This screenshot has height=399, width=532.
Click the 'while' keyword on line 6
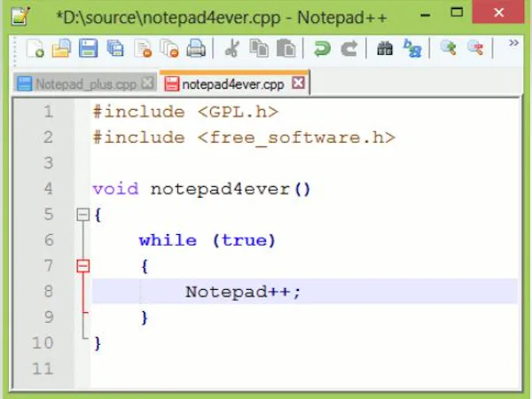pyautogui.click(x=168, y=240)
